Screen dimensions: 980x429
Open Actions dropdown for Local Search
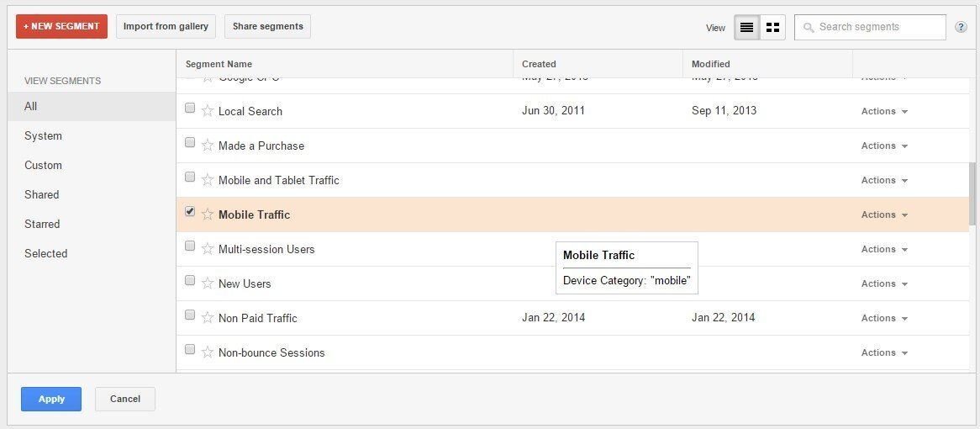[884, 111]
